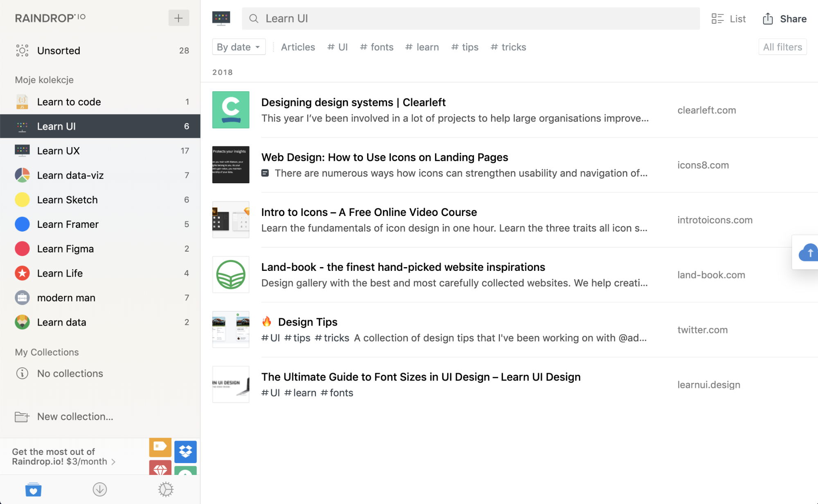Viewport: 818px width, 504px height.
Task: Focus the Learn UI search field
Action: tap(471, 18)
